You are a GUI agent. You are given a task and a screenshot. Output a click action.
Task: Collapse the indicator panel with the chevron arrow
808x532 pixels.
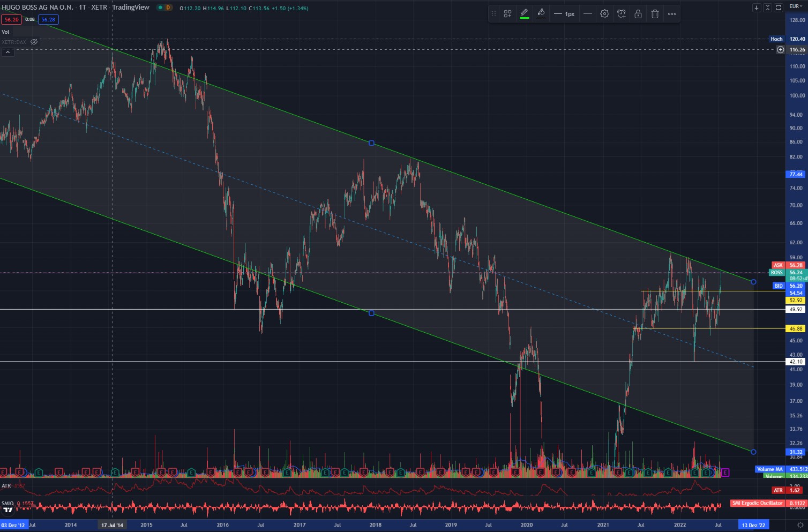point(8,52)
